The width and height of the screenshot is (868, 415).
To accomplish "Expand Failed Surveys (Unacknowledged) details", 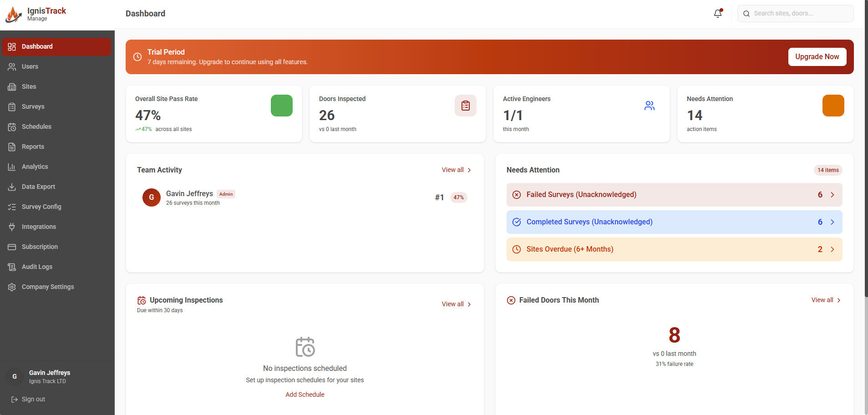I will click(674, 194).
